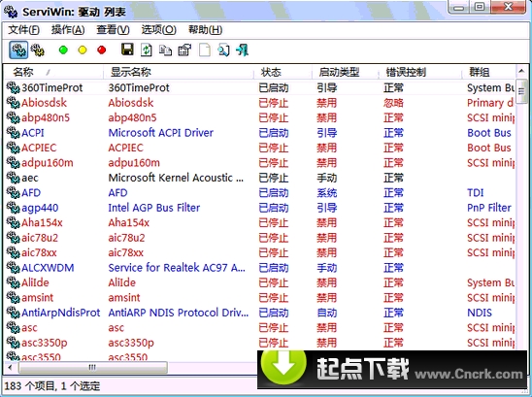
Task: Click the gear icon beside AliIde
Action: [13, 282]
